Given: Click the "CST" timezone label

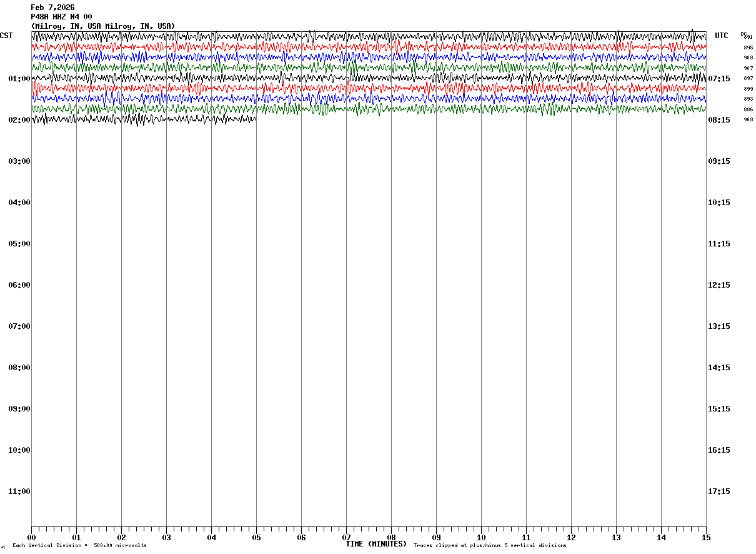Looking at the screenshot, I should coord(6,36).
